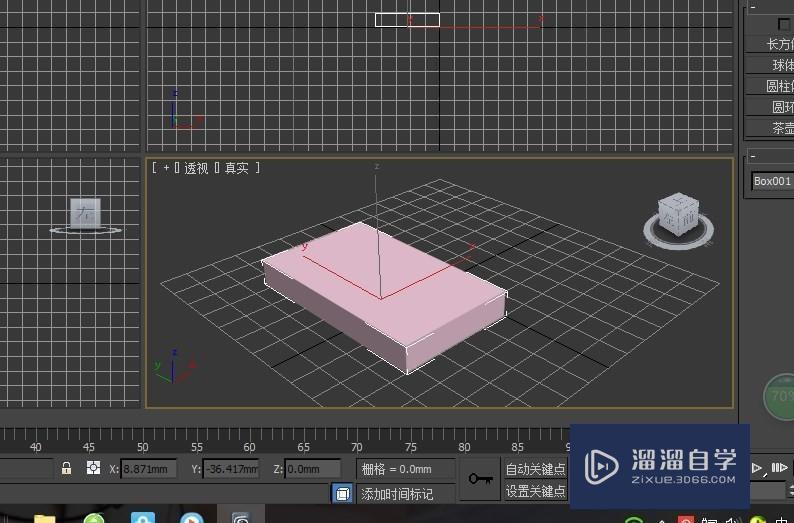Screen dimensions: 794x523
Task: Click frame 60 on the time ruler
Action: [249, 447]
